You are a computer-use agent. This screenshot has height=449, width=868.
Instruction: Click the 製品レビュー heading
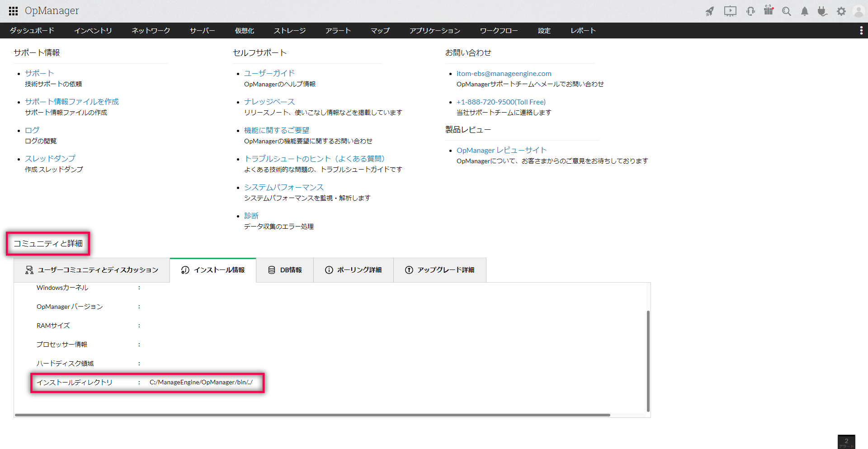tap(468, 130)
